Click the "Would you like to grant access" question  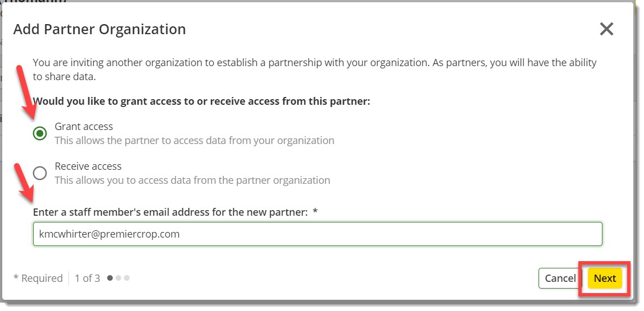(201, 102)
